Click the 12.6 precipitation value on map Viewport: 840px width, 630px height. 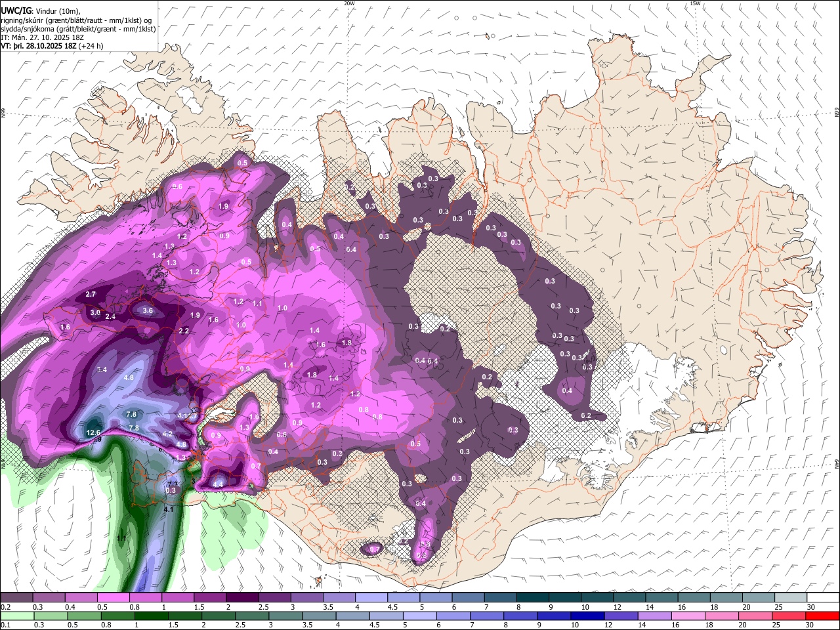93,432
